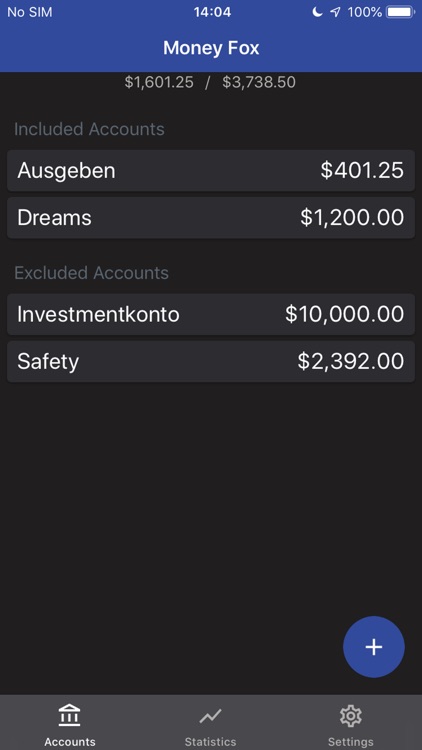422x750 pixels.
Task: Open the Dreams account
Action: [x=211, y=218]
